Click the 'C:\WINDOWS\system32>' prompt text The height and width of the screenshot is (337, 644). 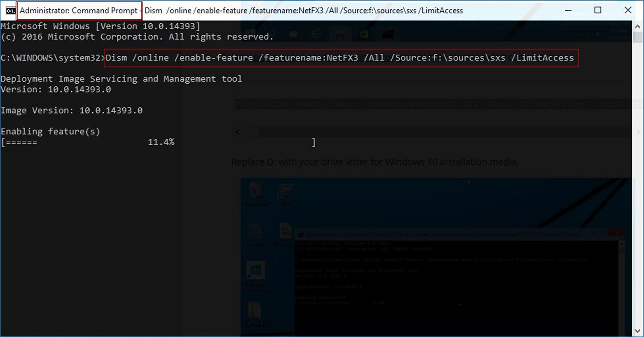(x=53, y=58)
